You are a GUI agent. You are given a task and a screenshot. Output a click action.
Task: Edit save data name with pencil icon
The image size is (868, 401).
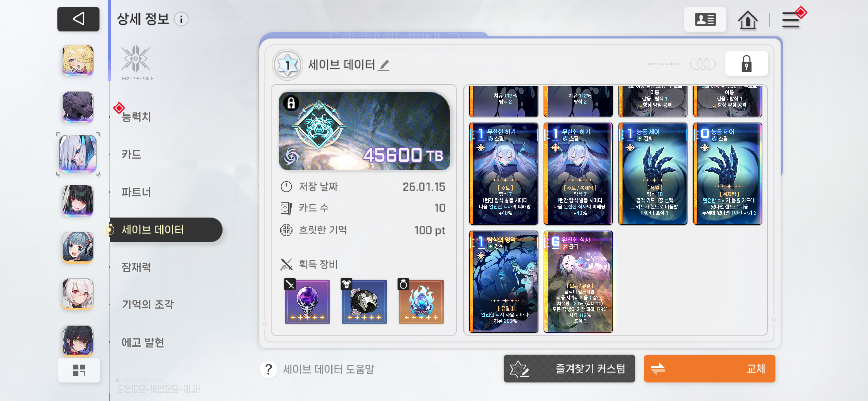[384, 65]
